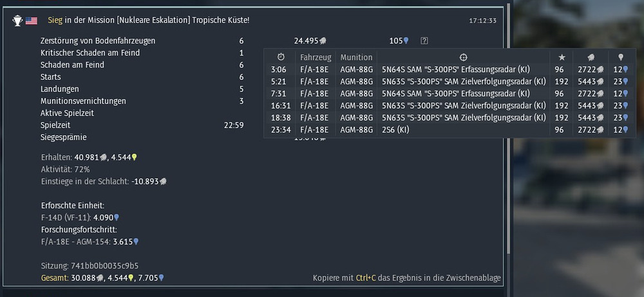Viewport: 644px width, 297px height.
Task: Select the 3:06 Erfassungsradar kill row
Action: (450, 70)
